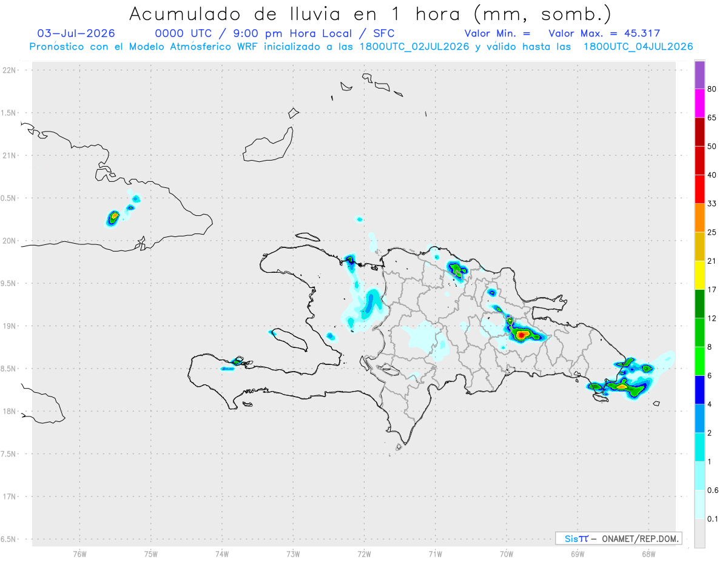The image size is (728, 562).
Task: Pick the dark green colorbar segment between 12 and 17
Action: click(699, 304)
